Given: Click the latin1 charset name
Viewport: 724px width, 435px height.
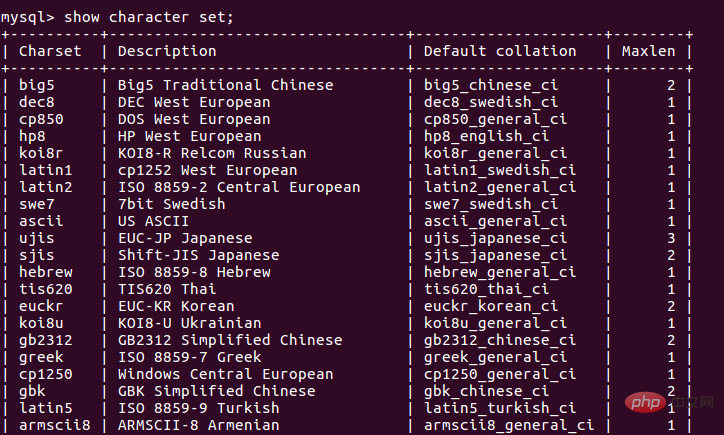Looking at the screenshot, I should pyautogui.click(x=46, y=170).
